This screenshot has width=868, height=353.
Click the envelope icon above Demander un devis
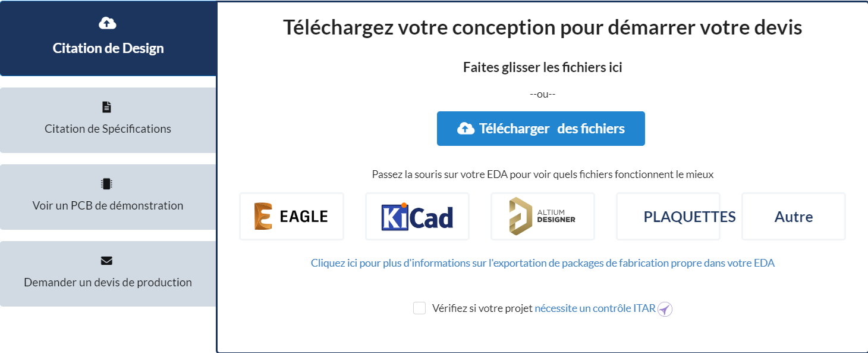point(107,261)
